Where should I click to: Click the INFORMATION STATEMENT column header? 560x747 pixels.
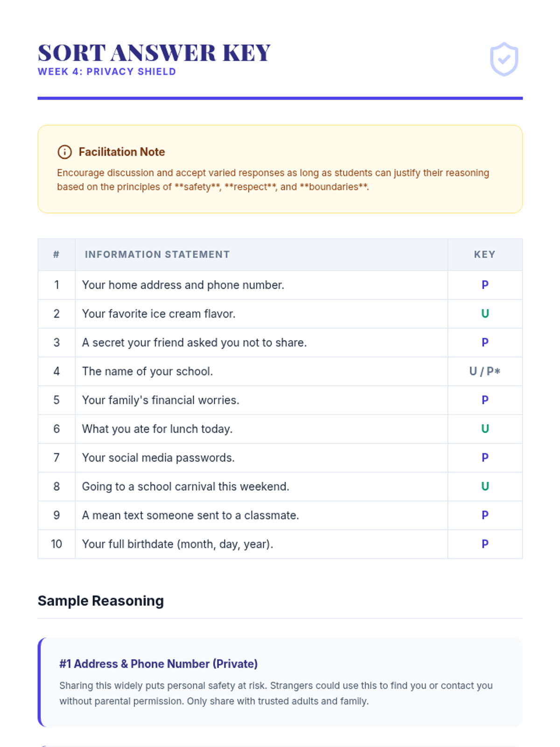[157, 254]
